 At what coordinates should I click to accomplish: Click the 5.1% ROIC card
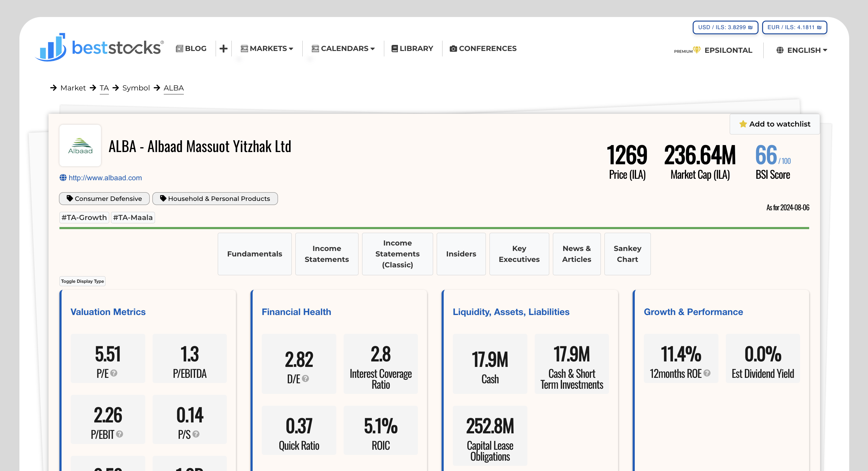click(x=381, y=430)
